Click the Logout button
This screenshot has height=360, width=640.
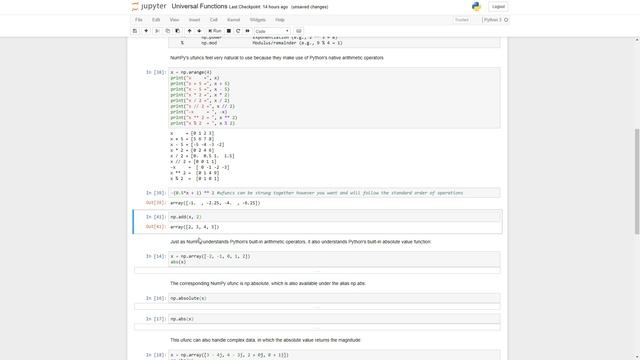click(498, 7)
